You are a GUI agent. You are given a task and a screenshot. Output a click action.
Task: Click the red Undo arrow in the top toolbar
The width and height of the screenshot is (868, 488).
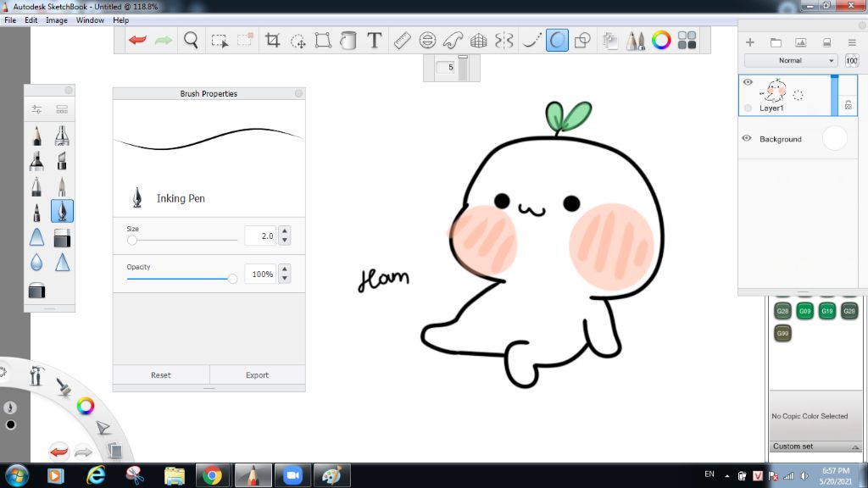pyautogui.click(x=137, y=40)
